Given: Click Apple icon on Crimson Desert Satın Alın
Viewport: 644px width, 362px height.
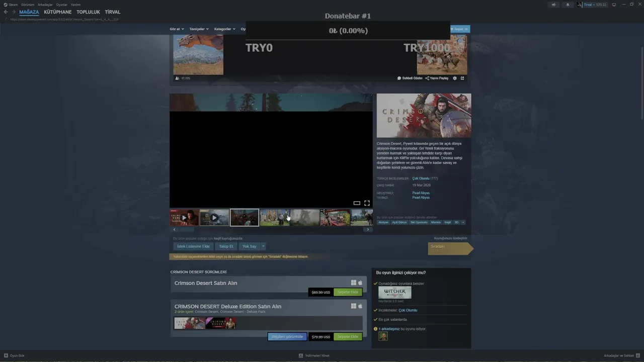Looking at the screenshot, I should click(360, 283).
